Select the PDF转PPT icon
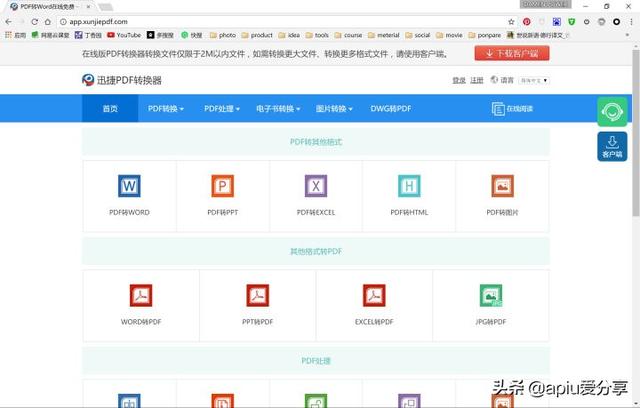 222,186
